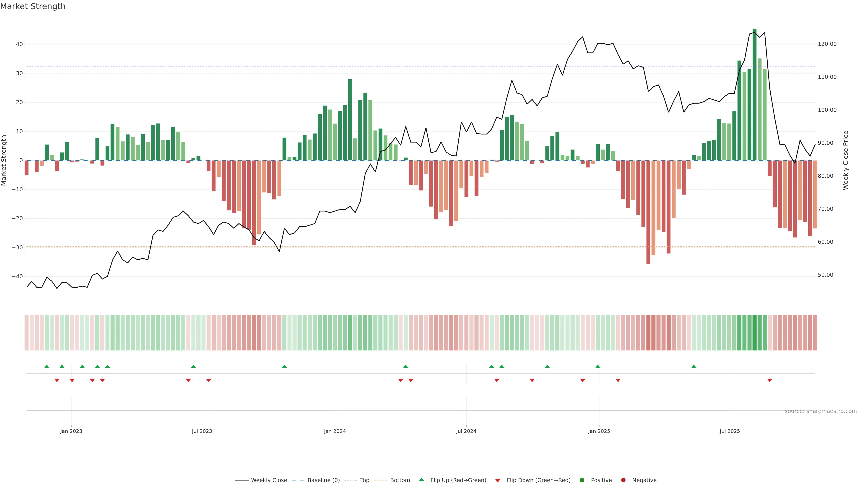This screenshot has height=488, width=868.
Task: Click the lowest red bar below -30
Action: tap(648, 212)
